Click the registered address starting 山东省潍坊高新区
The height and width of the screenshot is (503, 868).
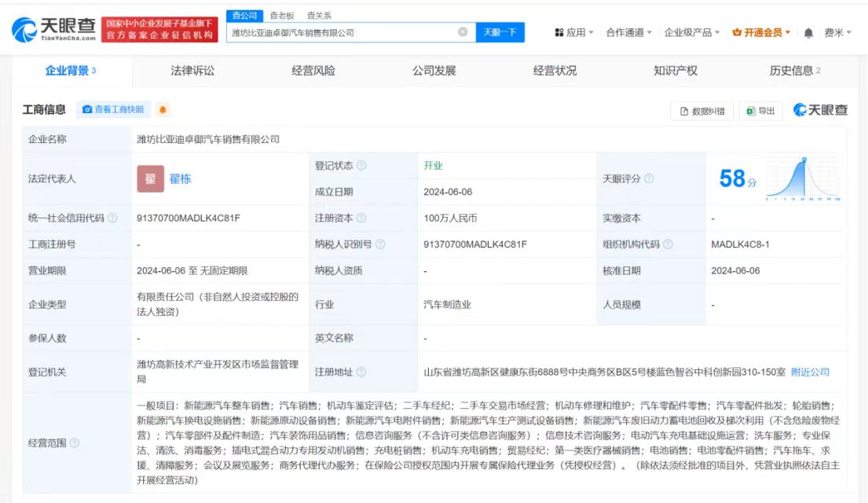point(605,372)
